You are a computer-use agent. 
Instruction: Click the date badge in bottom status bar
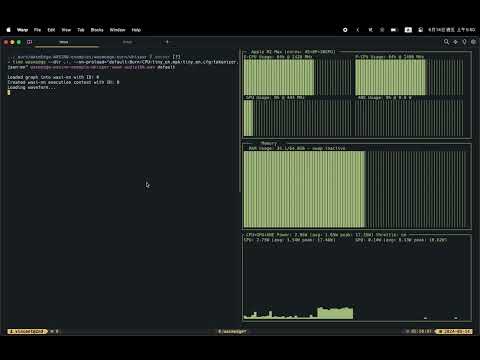pyautogui.click(x=454, y=332)
